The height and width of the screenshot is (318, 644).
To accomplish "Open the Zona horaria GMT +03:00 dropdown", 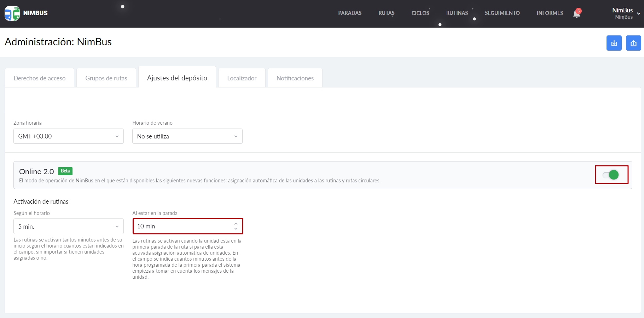I will pos(69,136).
